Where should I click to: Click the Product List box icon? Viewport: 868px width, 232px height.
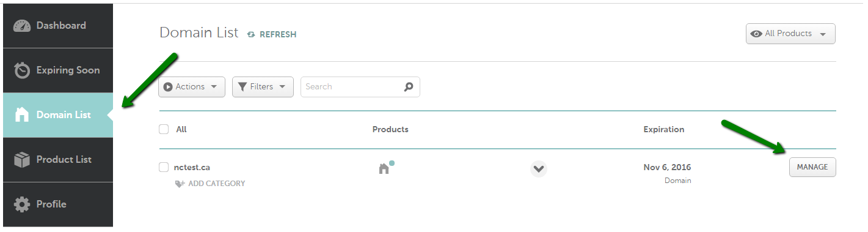[22, 160]
